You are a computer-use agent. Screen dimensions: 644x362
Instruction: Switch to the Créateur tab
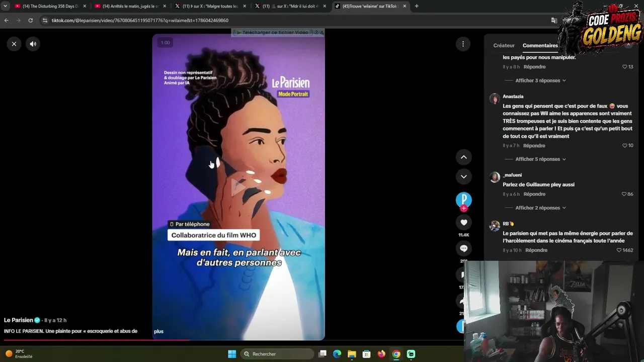(x=504, y=45)
